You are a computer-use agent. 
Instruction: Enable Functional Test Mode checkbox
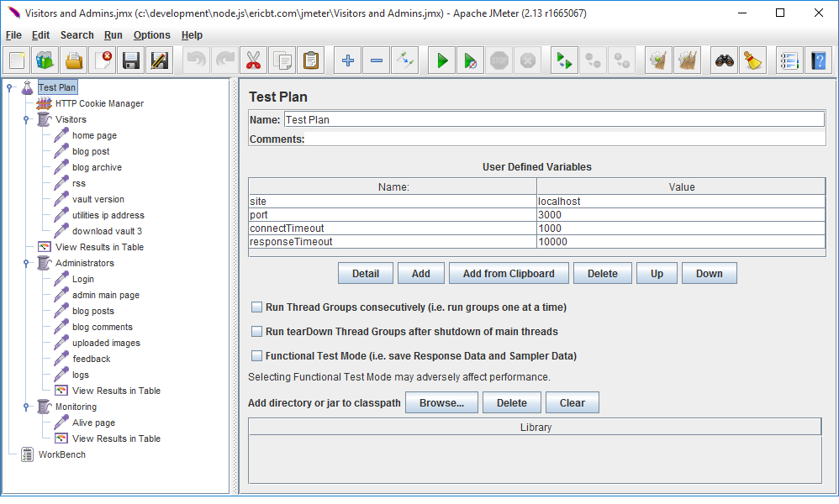pos(257,356)
